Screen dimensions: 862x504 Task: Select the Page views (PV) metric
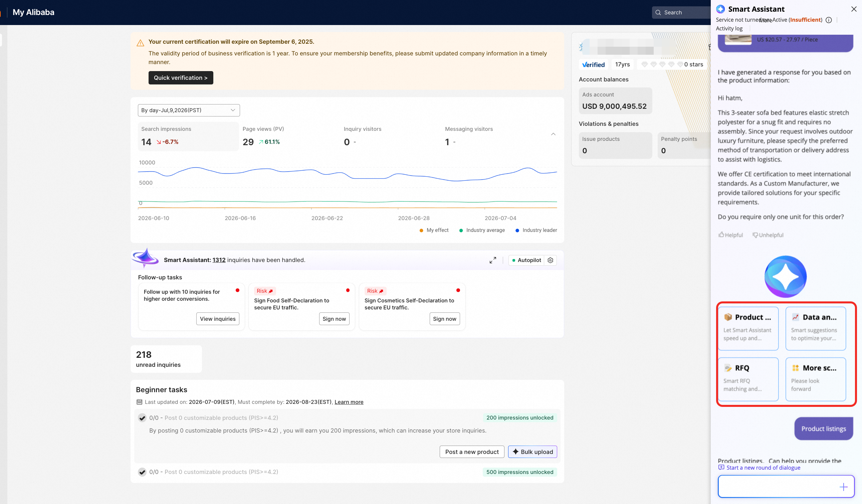tap(290, 137)
